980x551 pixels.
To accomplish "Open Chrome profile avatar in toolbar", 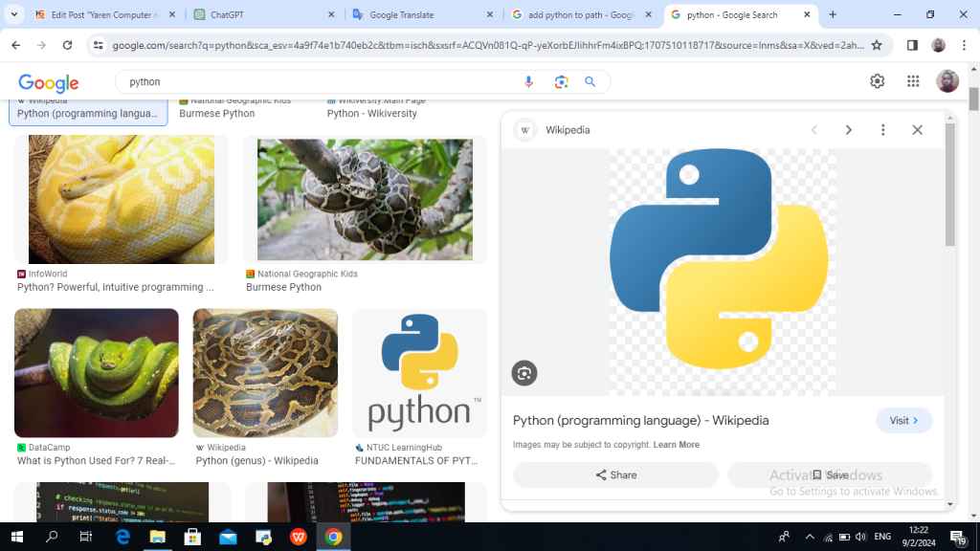I will 938,45.
